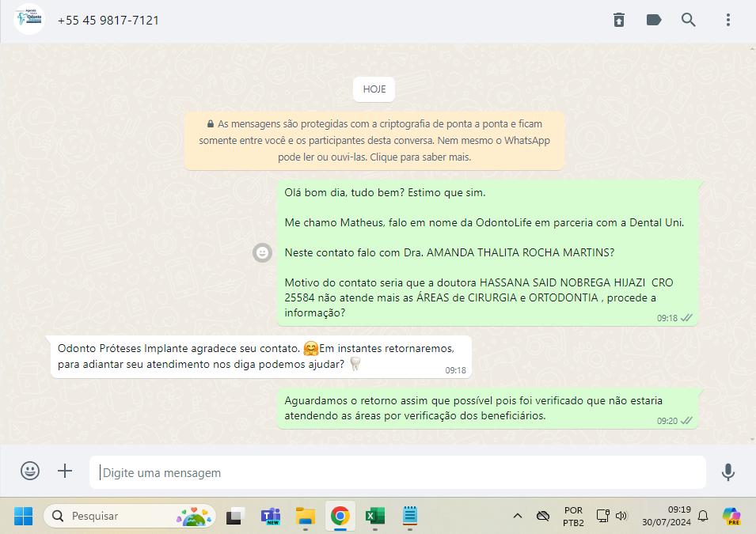Open the label tag icon in header
The image size is (756, 534).
pos(654,20)
